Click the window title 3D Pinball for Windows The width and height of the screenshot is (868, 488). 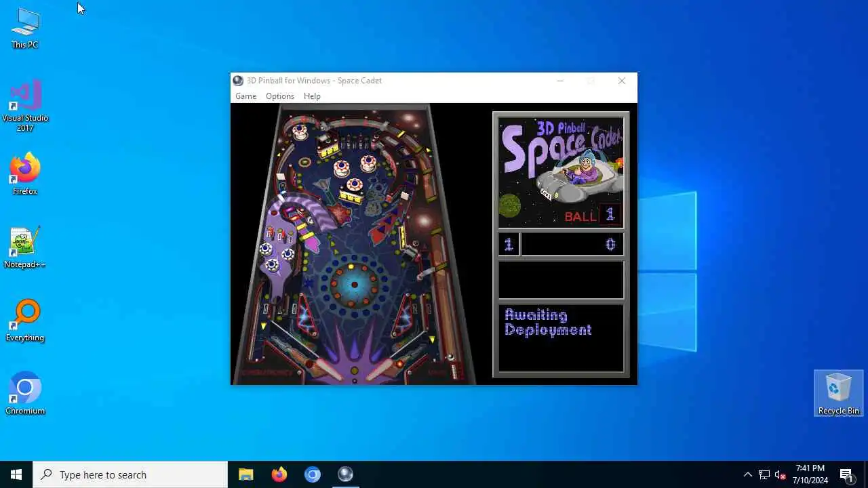pos(314,81)
